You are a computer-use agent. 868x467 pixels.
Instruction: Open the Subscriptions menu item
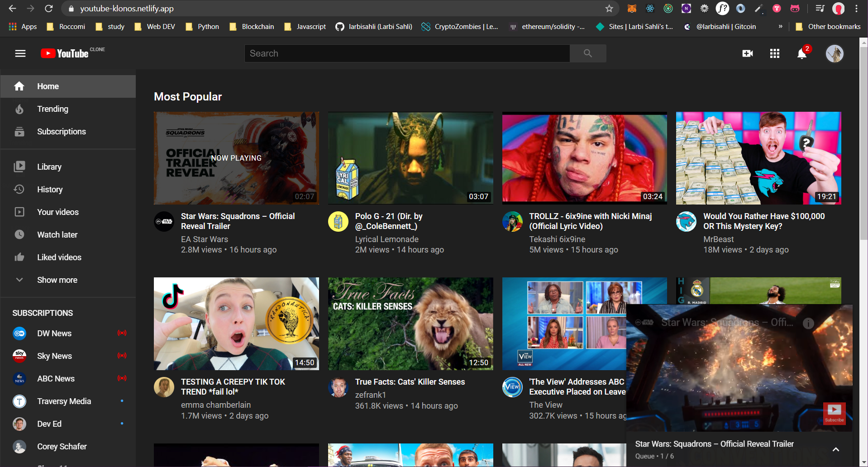68,131
